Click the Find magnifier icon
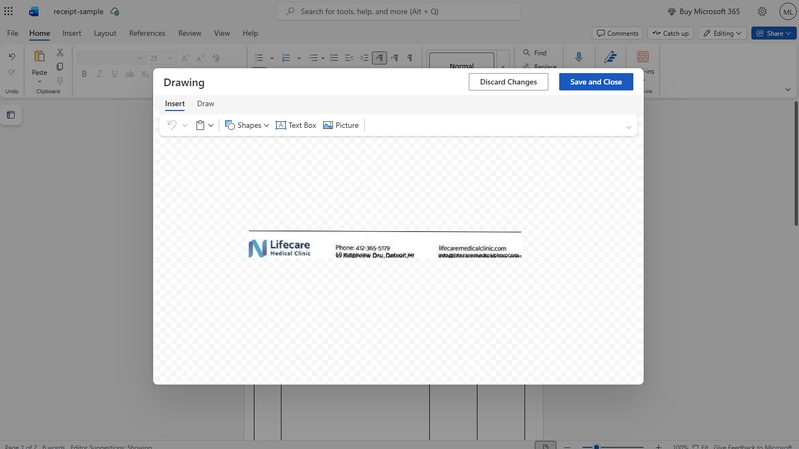The width and height of the screenshot is (799, 449). [x=527, y=52]
